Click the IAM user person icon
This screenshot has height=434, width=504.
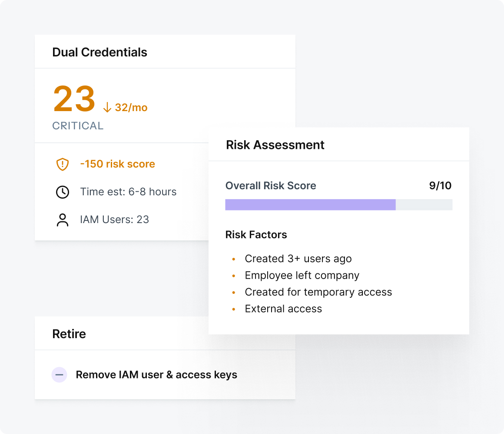point(63,220)
